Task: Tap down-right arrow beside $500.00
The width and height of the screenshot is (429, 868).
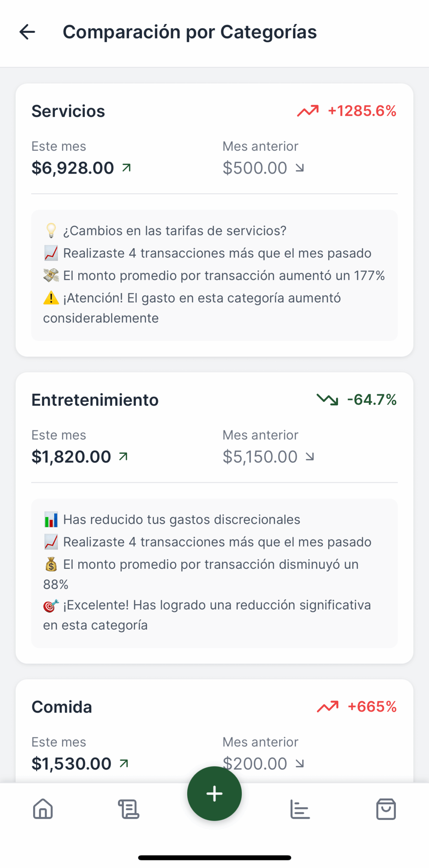Action: pyautogui.click(x=299, y=168)
